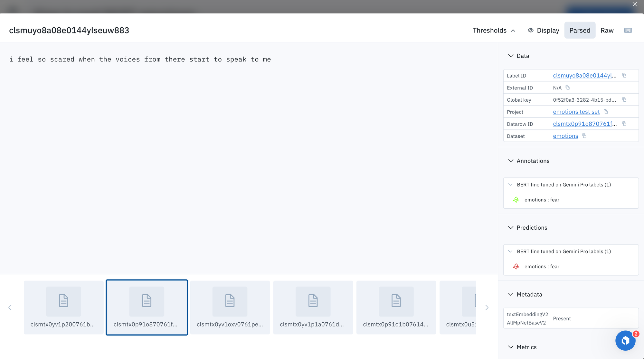Toggle the Display eye option
Screen dimensions: 644x359
543,30
